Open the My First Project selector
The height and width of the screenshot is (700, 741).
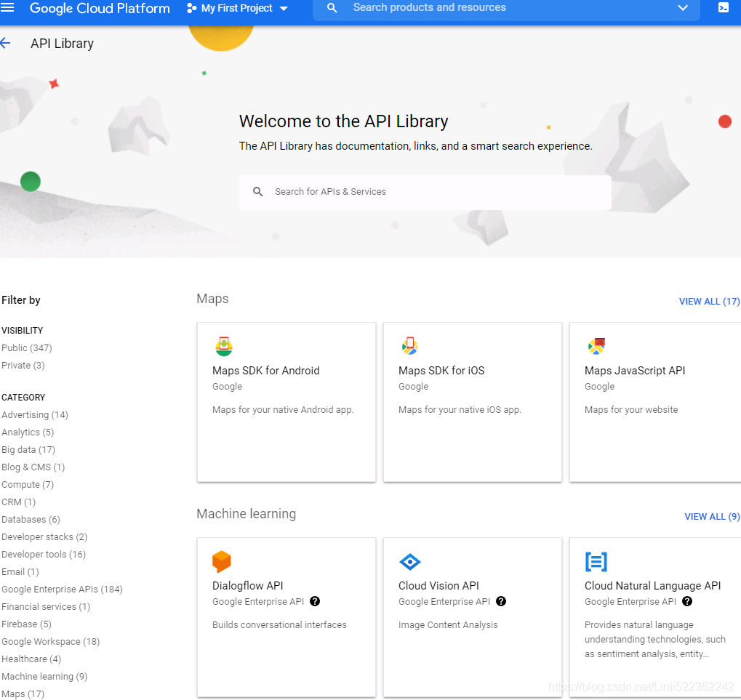(237, 8)
